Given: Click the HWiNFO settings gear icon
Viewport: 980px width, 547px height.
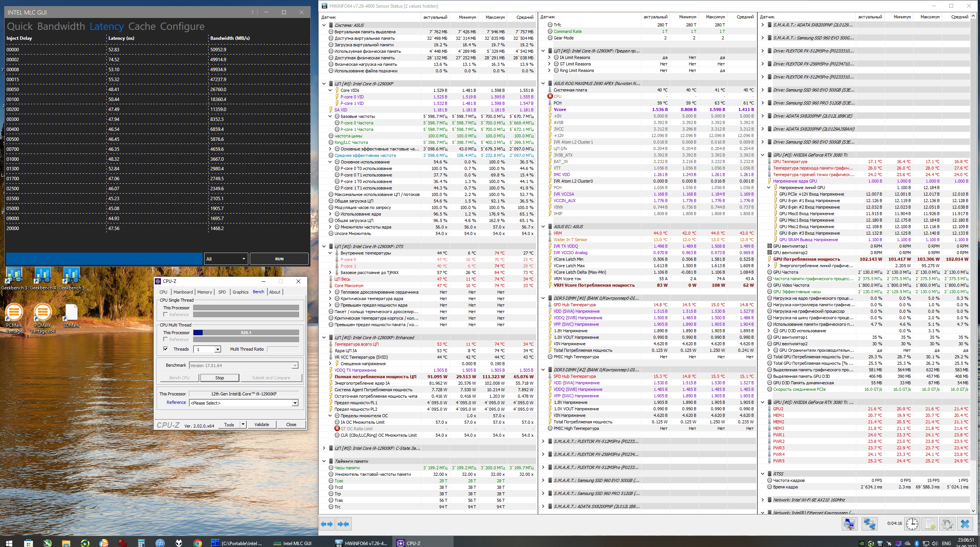Looking at the screenshot, I should (947, 524).
